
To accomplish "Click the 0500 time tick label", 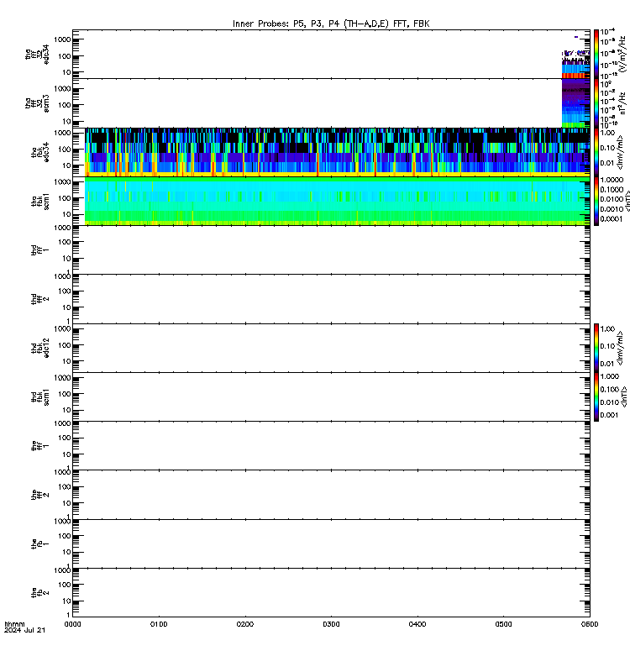I will [x=503, y=624].
